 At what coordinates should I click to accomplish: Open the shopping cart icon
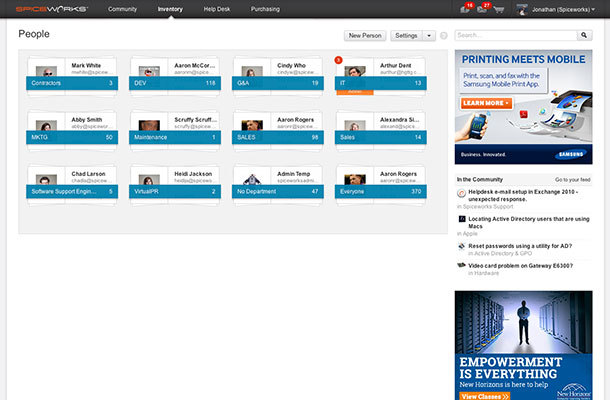click(x=499, y=9)
